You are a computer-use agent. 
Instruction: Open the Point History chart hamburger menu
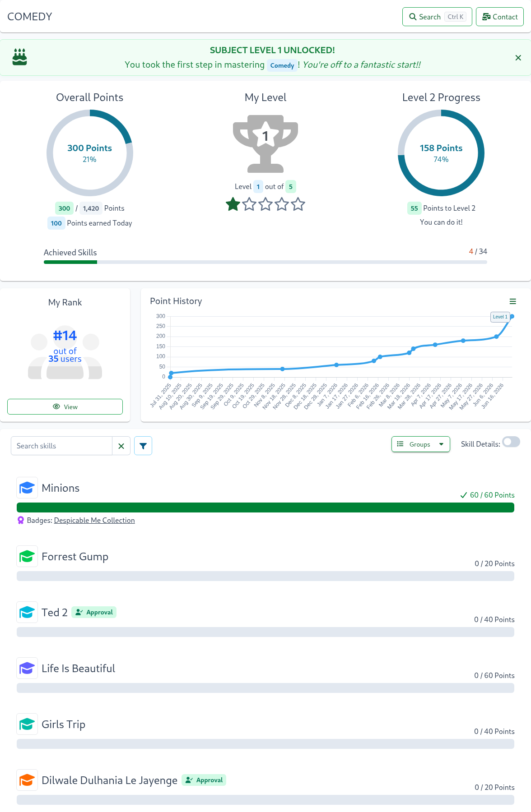(512, 301)
